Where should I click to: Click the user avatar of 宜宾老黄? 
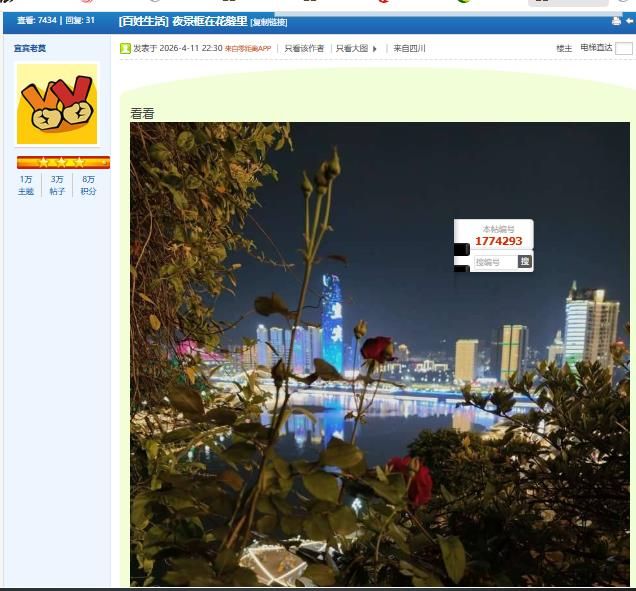coord(57,104)
